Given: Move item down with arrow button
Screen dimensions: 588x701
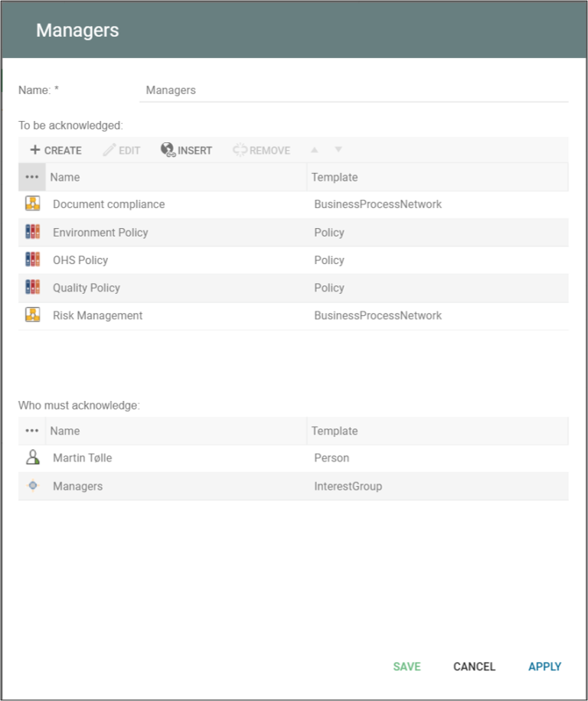Looking at the screenshot, I should click(338, 150).
